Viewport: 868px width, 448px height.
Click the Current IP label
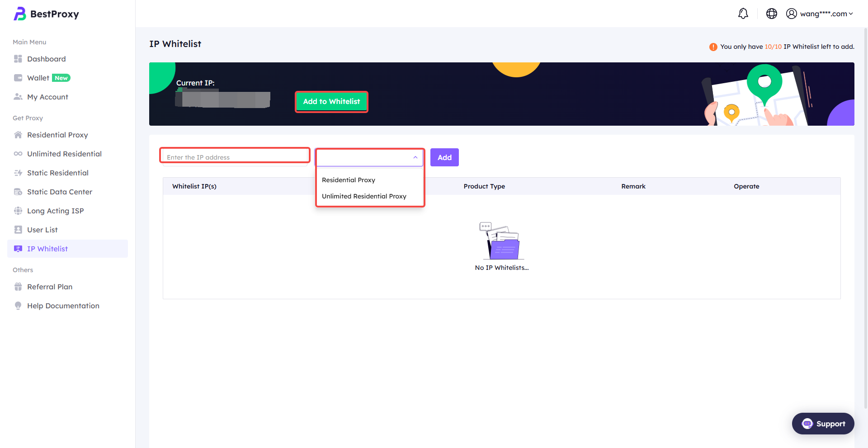click(195, 83)
